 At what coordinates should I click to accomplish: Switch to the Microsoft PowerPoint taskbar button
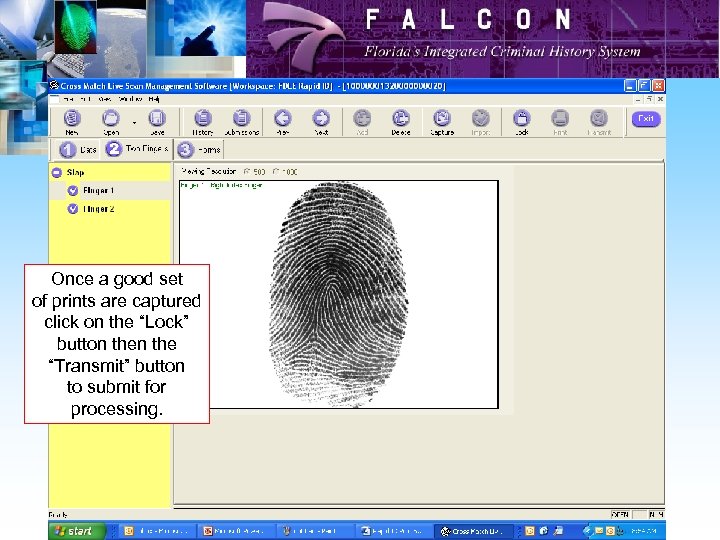pyautogui.click(x=236, y=531)
